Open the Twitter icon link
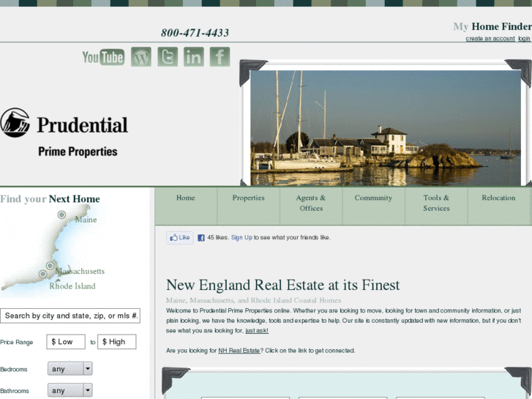This screenshot has height=399, width=532. (x=168, y=56)
